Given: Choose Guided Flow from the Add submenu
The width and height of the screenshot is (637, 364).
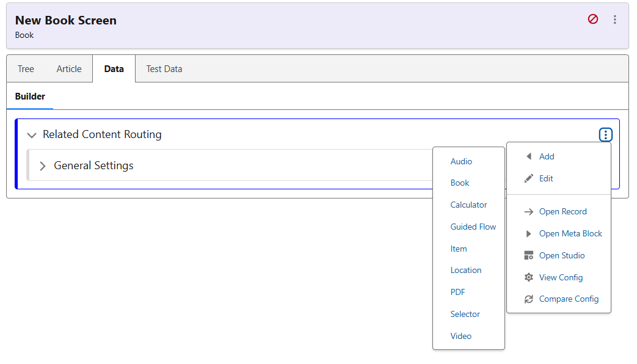Looking at the screenshot, I should point(473,227).
